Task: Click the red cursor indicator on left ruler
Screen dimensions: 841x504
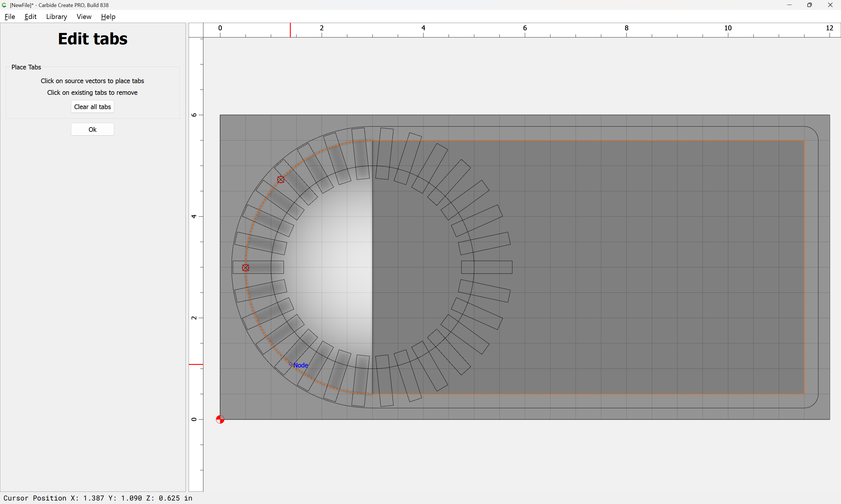Action: pyautogui.click(x=196, y=364)
